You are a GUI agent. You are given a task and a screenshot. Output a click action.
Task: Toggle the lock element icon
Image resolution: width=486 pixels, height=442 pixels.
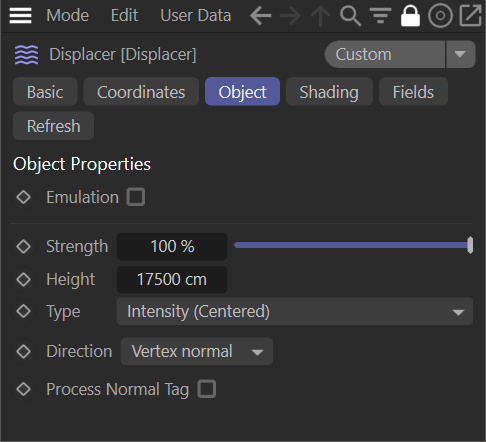coord(410,16)
